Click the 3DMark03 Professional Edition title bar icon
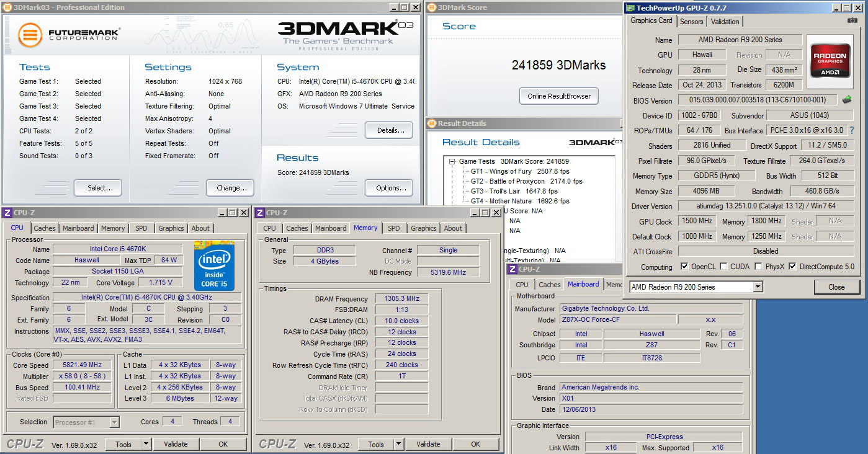Viewport: 868px width, 454px height. pos(6,7)
